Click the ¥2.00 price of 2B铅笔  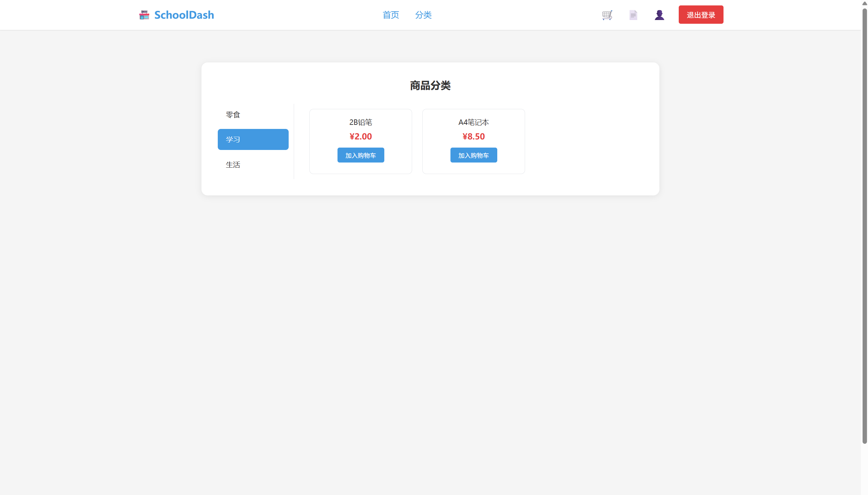(x=360, y=136)
